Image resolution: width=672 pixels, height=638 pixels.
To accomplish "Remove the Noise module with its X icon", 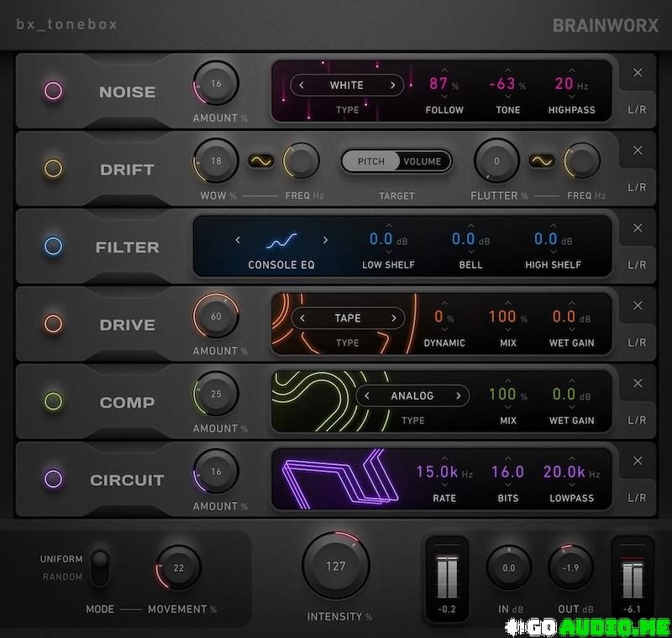I will pyautogui.click(x=638, y=73).
